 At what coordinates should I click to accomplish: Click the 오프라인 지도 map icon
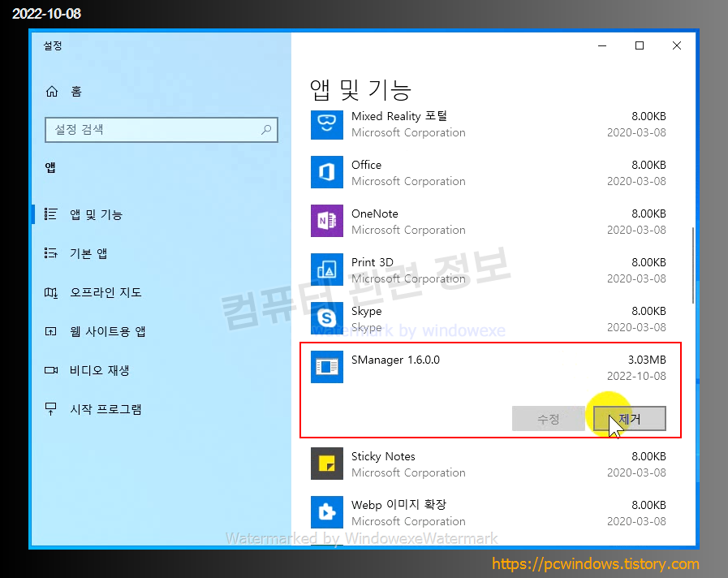pyautogui.click(x=50, y=292)
